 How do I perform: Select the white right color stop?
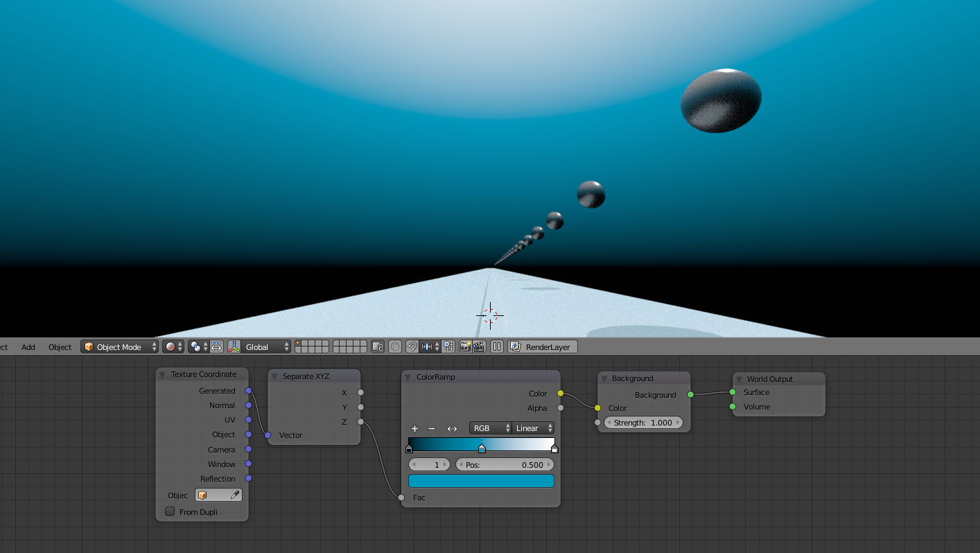tap(554, 449)
